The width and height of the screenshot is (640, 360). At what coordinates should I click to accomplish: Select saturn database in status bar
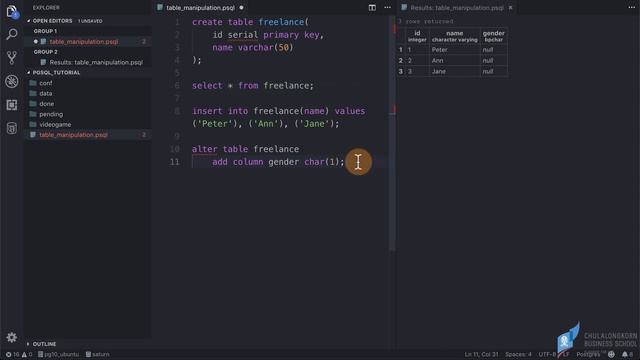98,354
